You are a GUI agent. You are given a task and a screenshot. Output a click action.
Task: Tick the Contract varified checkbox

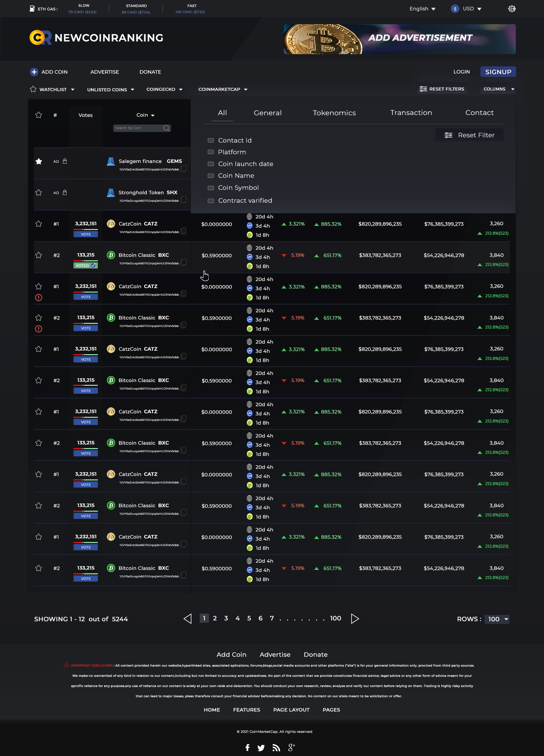211,201
